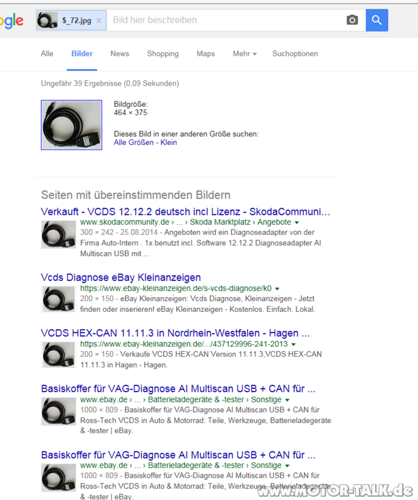Expand dropdown arrow after 437129996-241-2013 URL

point(293,344)
